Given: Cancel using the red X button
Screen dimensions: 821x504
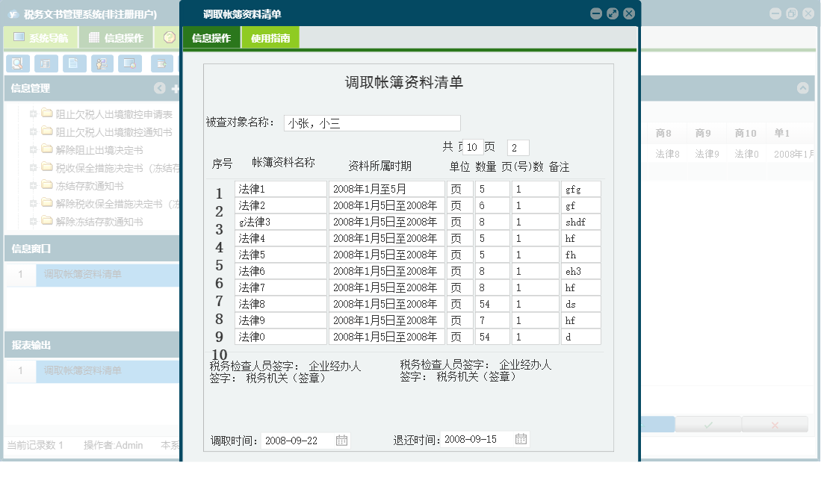Looking at the screenshot, I should [775, 423].
